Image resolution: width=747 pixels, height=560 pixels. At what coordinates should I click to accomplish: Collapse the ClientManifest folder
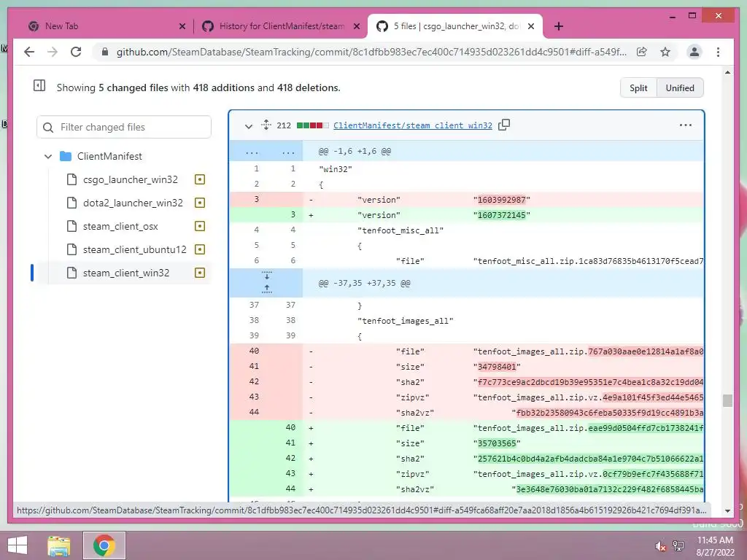point(48,156)
